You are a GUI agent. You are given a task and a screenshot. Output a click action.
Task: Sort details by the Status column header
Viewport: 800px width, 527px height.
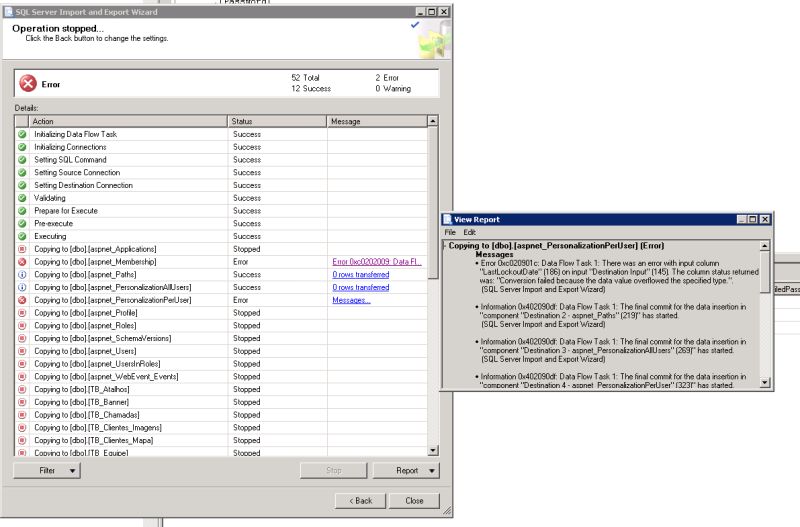pos(277,121)
